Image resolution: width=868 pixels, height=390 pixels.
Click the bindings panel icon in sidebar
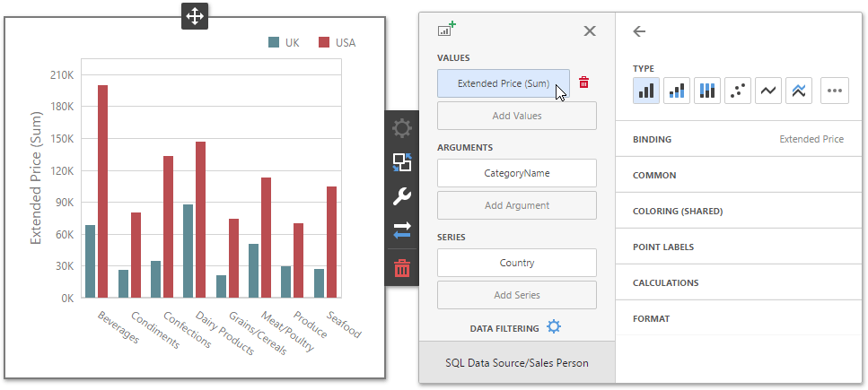[x=402, y=162]
